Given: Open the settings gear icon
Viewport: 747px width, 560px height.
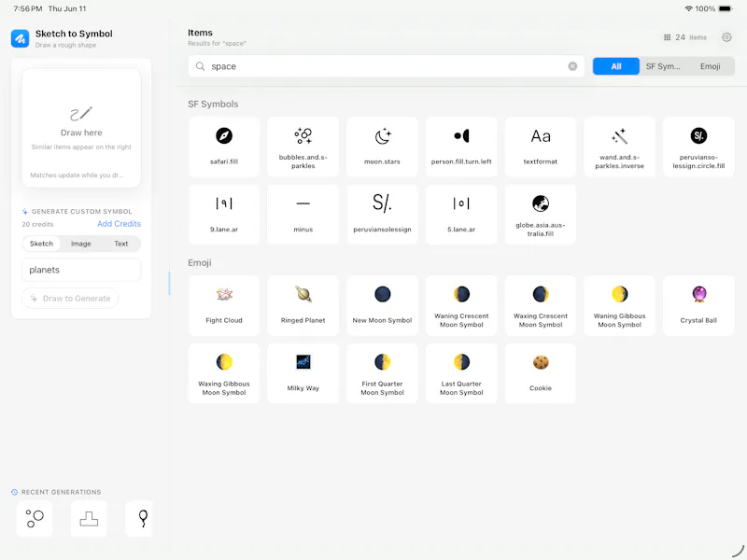Looking at the screenshot, I should 726,37.
